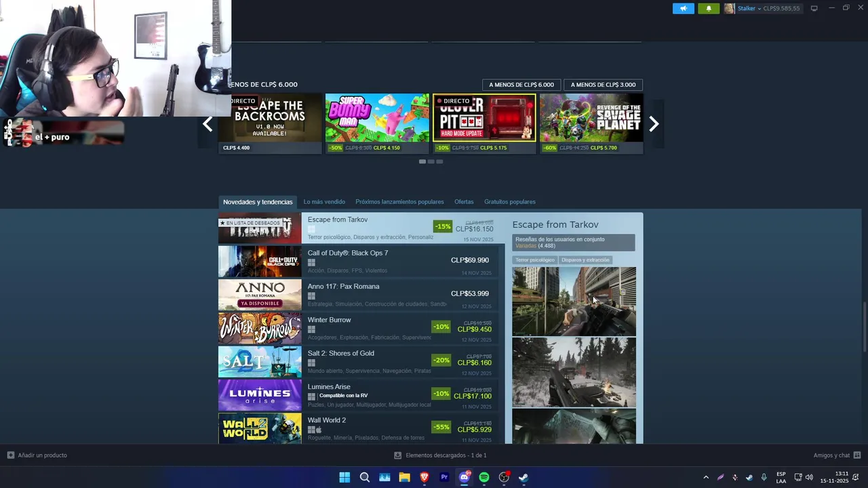Click the ESP LAA language indicator

(781, 477)
